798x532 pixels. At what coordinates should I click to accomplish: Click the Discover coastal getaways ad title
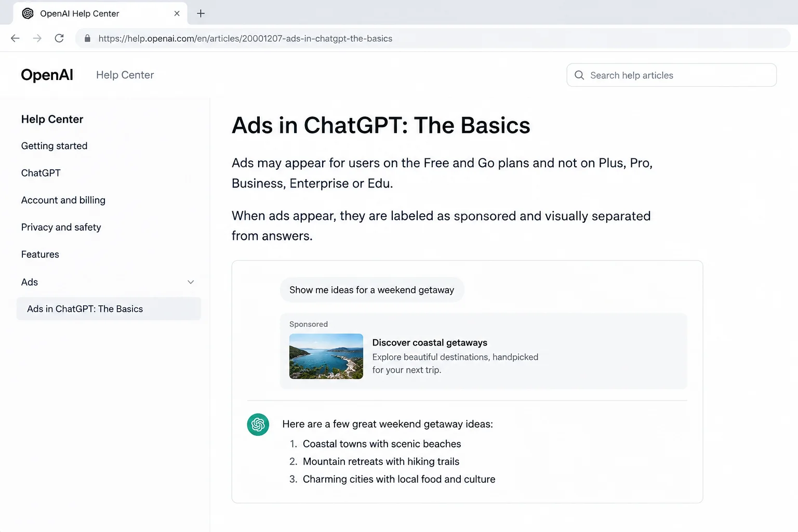430,342
